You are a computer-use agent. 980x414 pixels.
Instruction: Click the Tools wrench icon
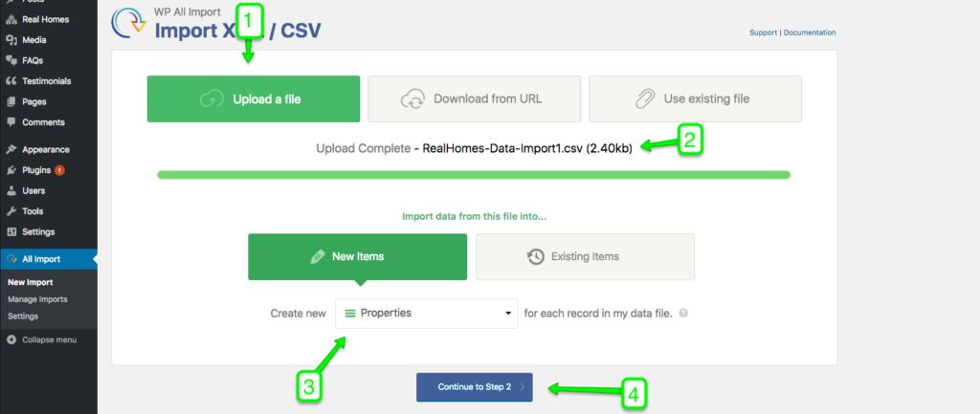coord(11,211)
